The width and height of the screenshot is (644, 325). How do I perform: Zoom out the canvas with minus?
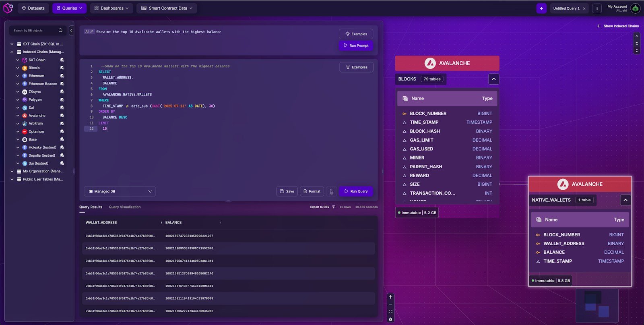tap(390, 304)
